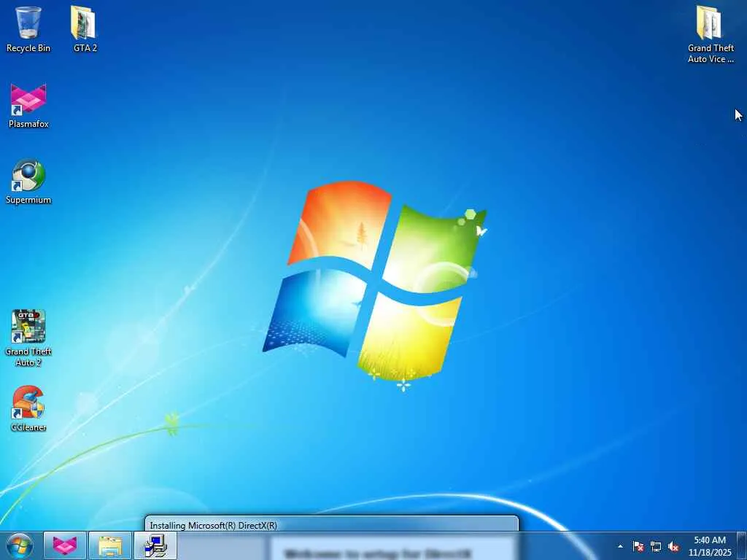
Task: Open Windows Explorer from the taskbar
Action: click(110, 545)
